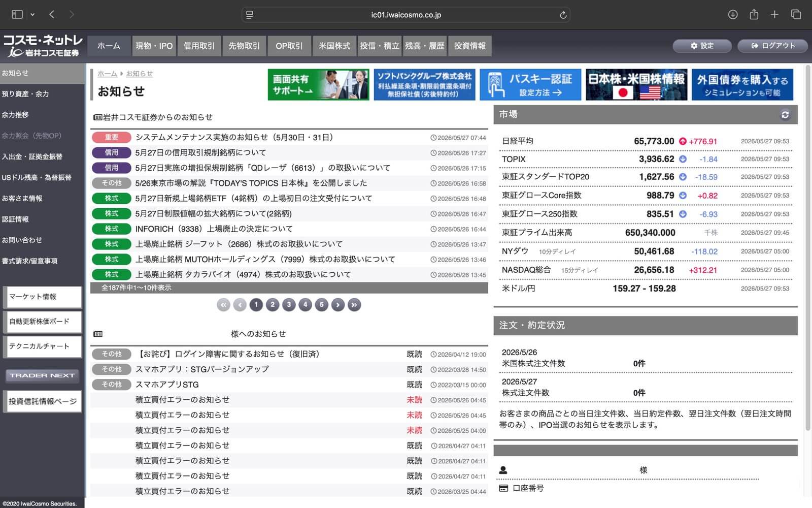812x508 pixels.
Task: Open お問い合わせ in sidebar
Action: 43,240
